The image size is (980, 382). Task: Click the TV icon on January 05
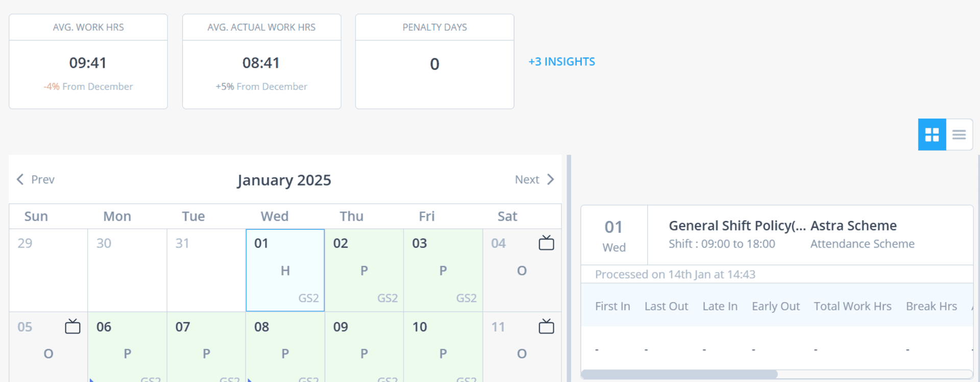(x=72, y=326)
